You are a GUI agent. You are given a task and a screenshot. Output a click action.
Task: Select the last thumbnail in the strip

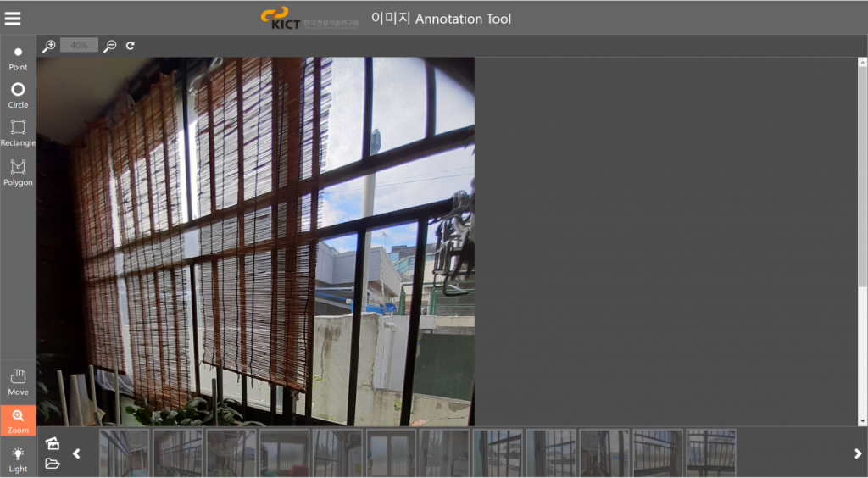pyautogui.click(x=710, y=453)
